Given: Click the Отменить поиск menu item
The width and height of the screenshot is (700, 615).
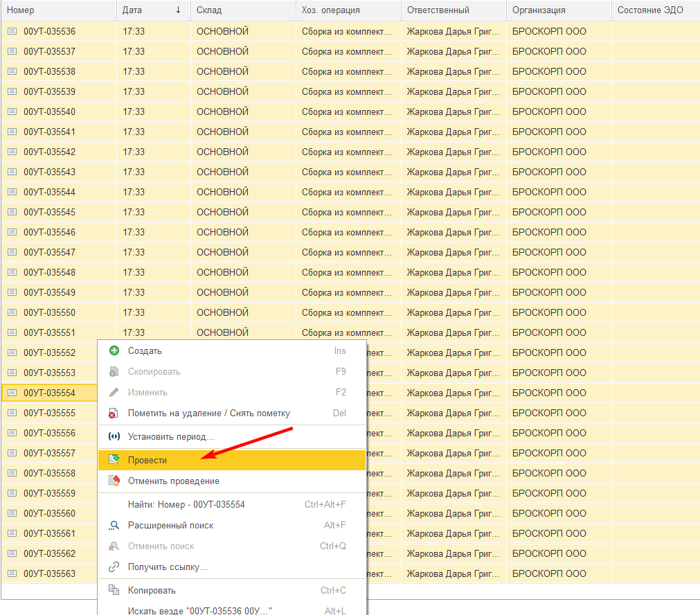Looking at the screenshot, I should (161, 546).
